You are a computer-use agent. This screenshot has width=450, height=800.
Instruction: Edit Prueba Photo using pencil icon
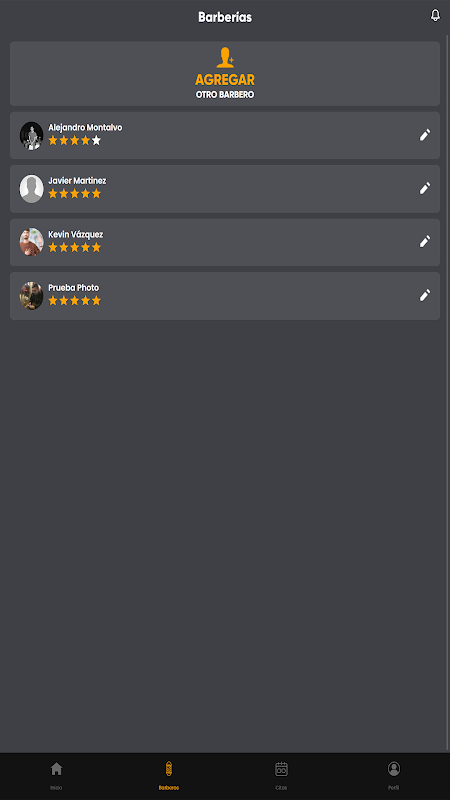click(x=424, y=295)
